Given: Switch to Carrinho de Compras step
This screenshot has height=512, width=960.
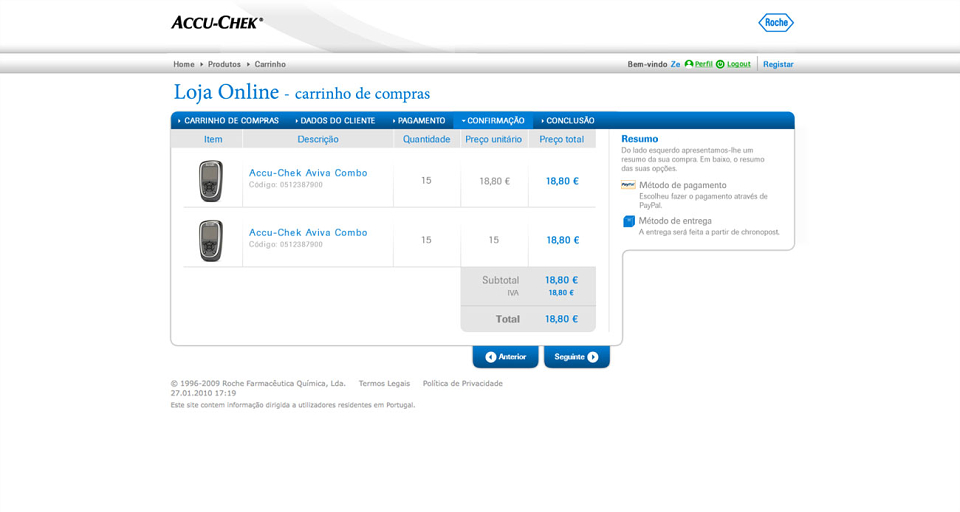Looking at the screenshot, I should (x=228, y=121).
